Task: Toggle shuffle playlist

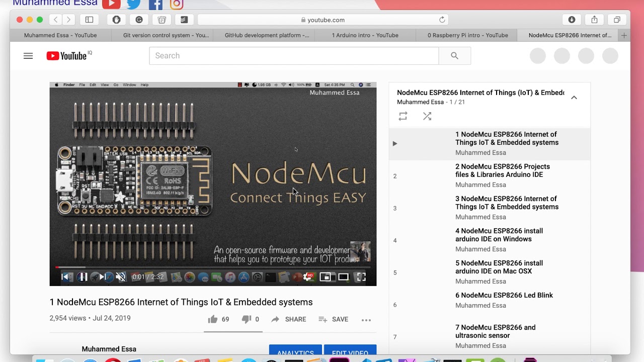Action: click(x=427, y=116)
